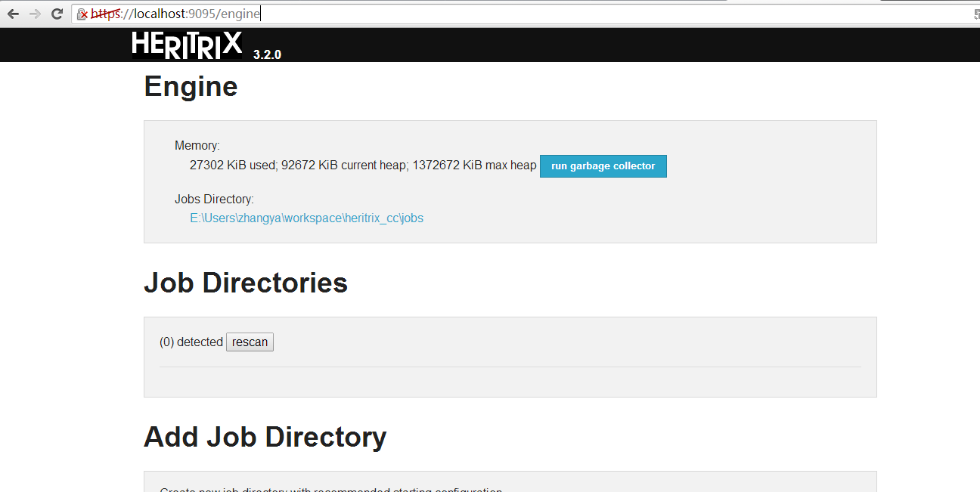Viewport: 980px width, 492px height.
Task: Click the '(0) detected' text
Action: 191,342
